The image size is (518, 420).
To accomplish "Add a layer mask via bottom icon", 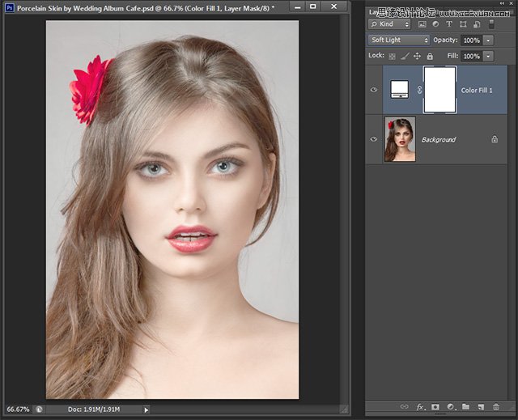I will 435,406.
